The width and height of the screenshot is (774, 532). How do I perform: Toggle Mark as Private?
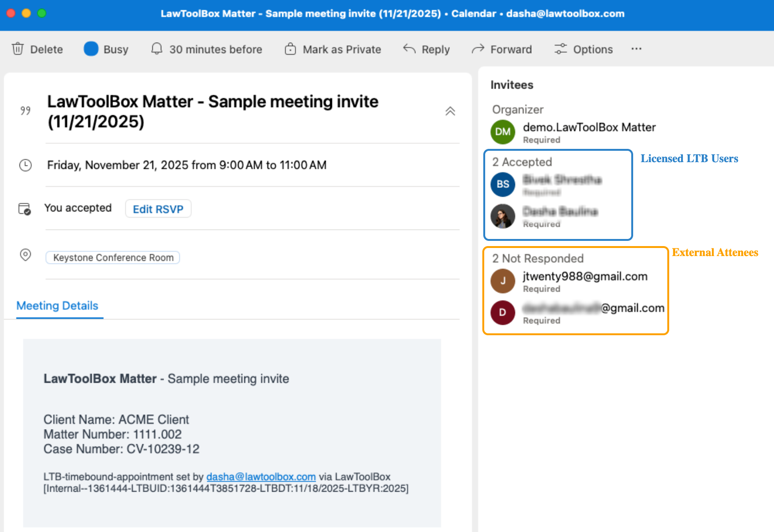(333, 49)
